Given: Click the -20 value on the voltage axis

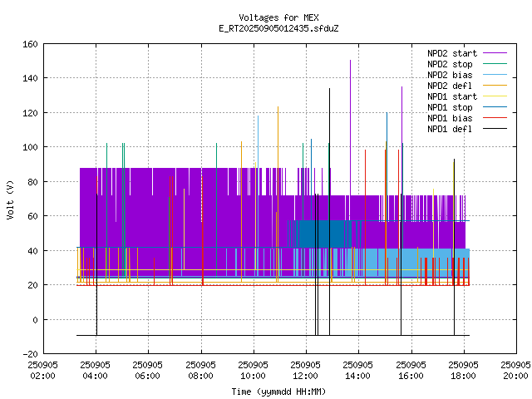Looking at the screenshot, I should (27, 354).
